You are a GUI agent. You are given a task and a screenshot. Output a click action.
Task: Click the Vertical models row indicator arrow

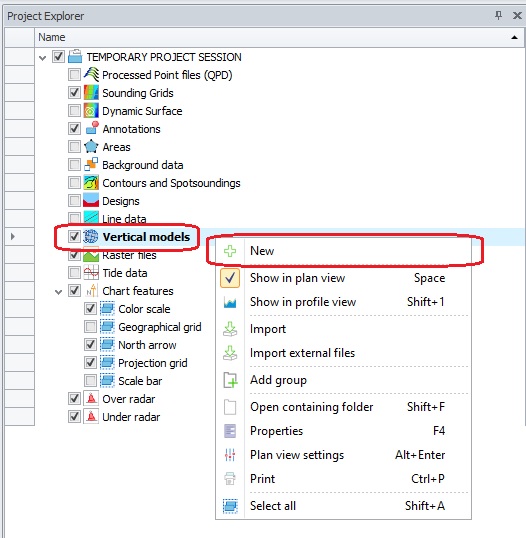coord(13,236)
